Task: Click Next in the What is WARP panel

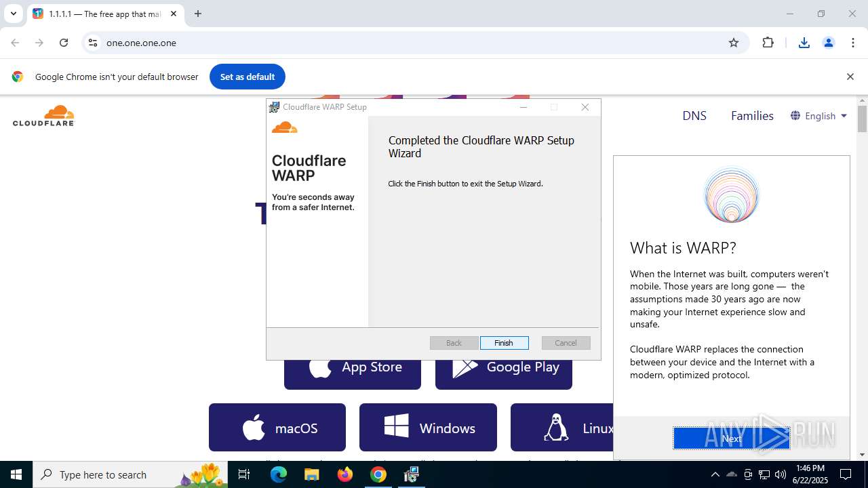Action: [x=731, y=439]
